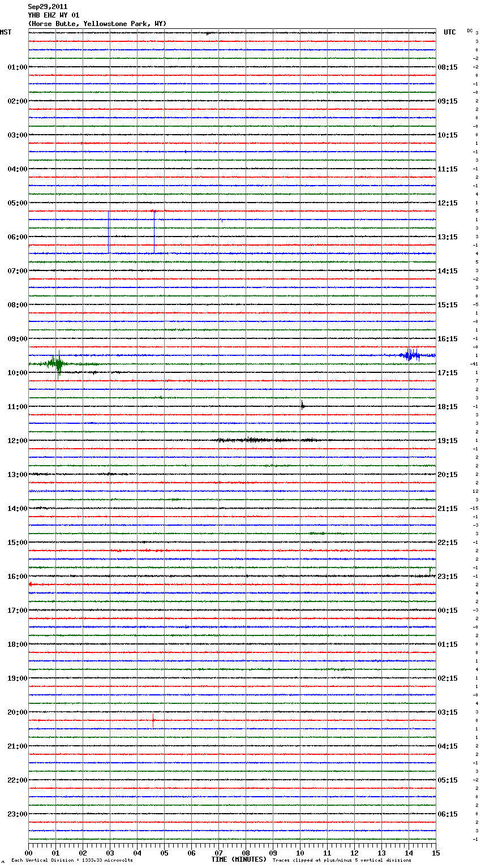
Task: Click the black spike on the 11:00 trace
Action: click(x=302, y=405)
